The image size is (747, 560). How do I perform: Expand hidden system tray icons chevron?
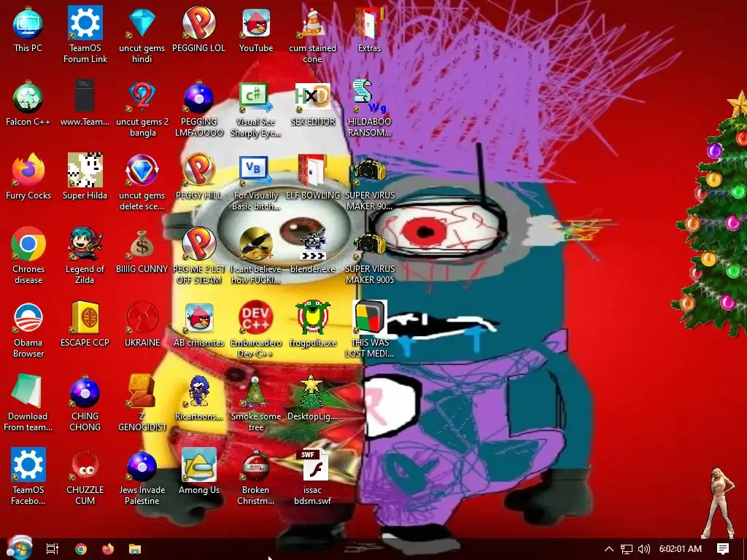(609, 549)
